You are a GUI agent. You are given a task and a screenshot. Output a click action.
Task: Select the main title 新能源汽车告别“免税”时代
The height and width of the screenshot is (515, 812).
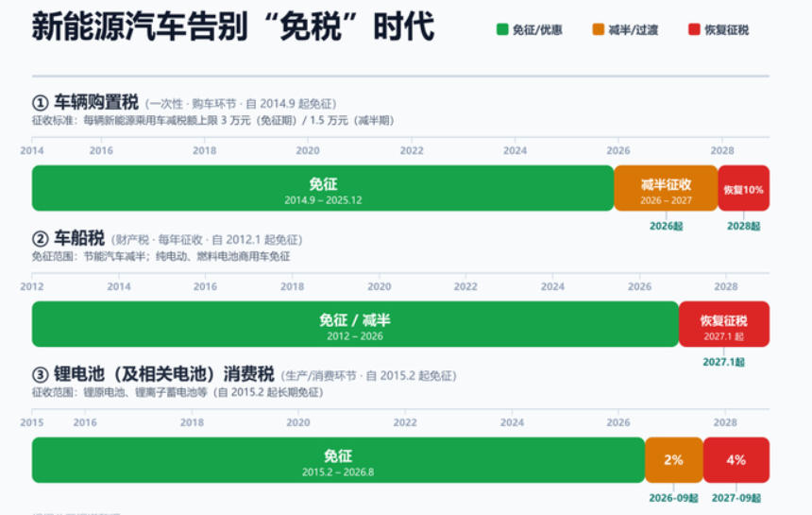(233, 26)
